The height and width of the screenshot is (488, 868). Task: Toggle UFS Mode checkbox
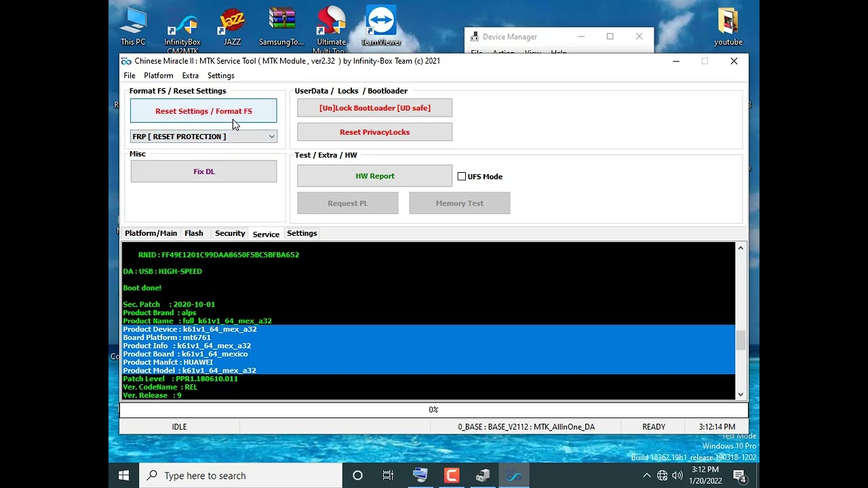point(462,176)
